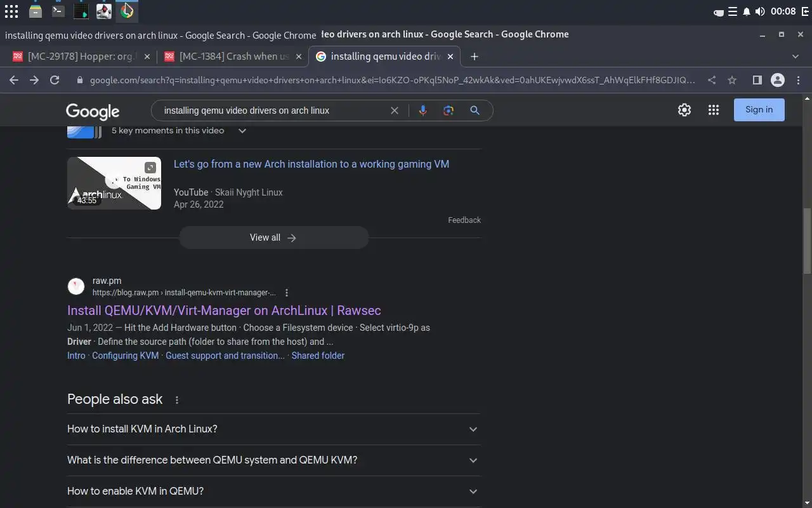Open 'Let's go from a new Arch installation' link
Image resolution: width=812 pixels, height=508 pixels.
click(311, 164)
